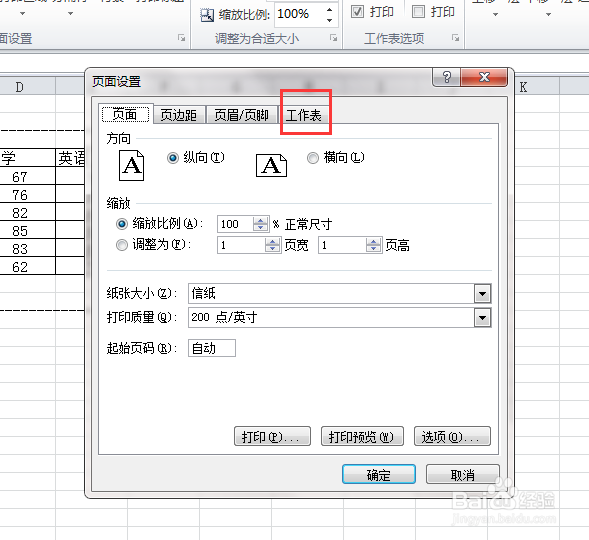Select the 英语 header cell
The height and width of the screenshot is (540, 589).
click(x=71, y=158)
